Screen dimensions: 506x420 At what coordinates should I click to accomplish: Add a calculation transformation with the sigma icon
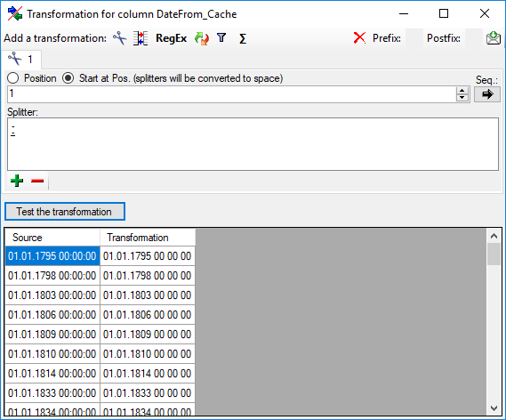pos(243,39)
